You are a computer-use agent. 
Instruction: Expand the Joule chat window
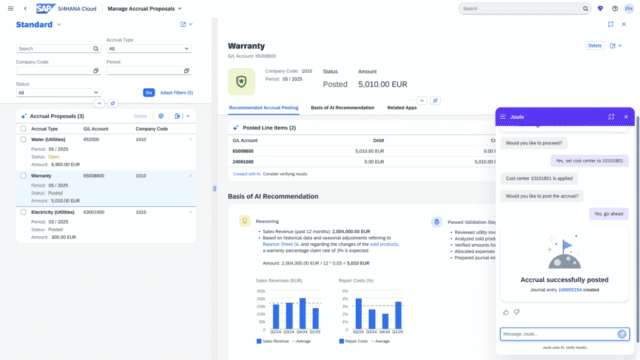coord(611,117)
